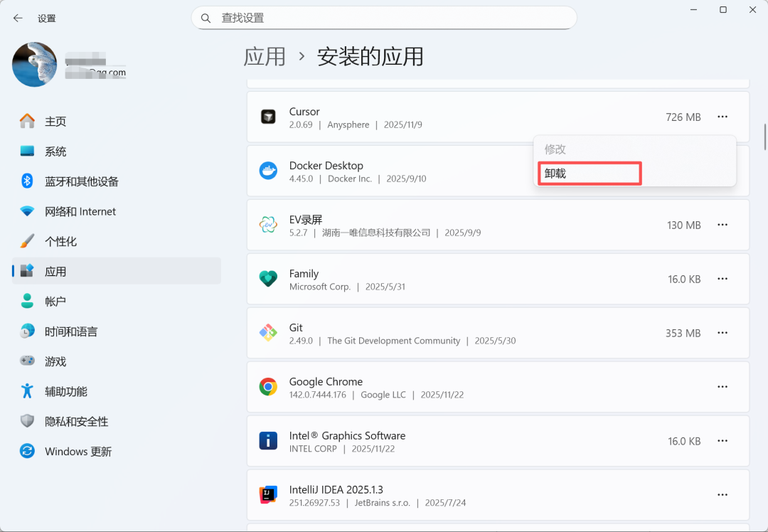768x532 pixels.
Task: Click the 353 MB size value
Action: pyautogui.click(x=683, y=333)
